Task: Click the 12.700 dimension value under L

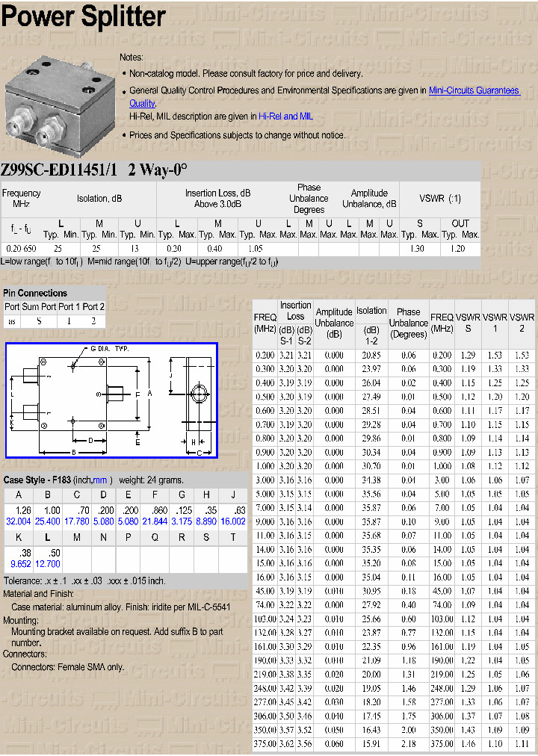Action: [47, 564]
